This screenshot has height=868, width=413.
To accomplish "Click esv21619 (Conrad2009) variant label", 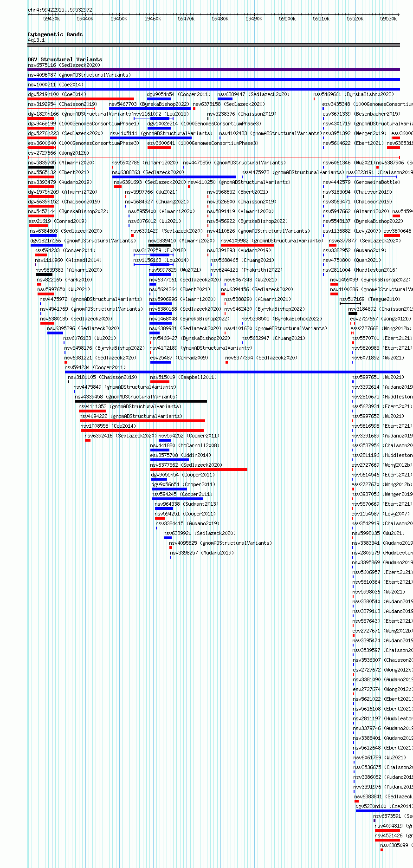I will (x=57, y=221).
